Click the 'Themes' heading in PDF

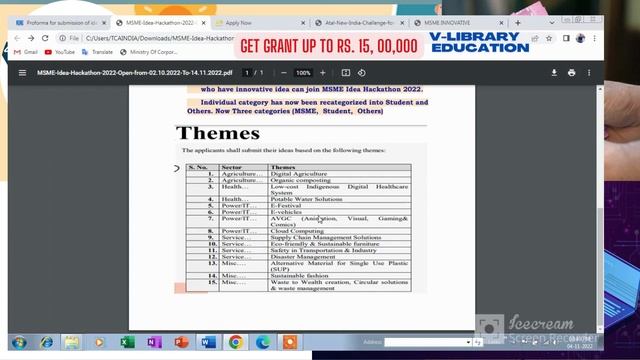click(218, 133)
